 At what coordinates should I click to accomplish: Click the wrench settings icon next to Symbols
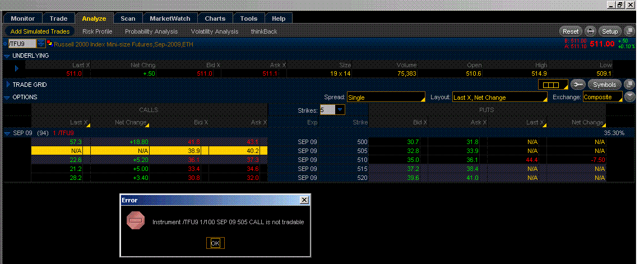(578, 85)
